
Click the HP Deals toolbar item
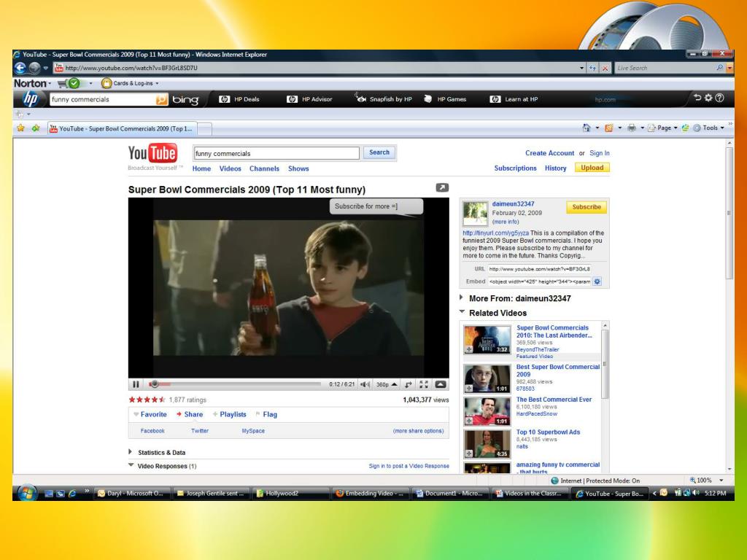(239, 99)
